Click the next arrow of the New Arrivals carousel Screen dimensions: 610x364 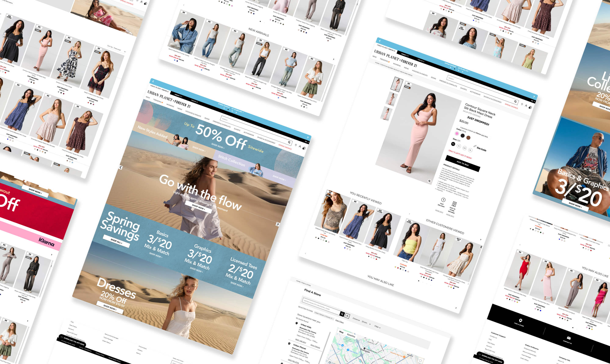pyautogui.click(x=333, y=59)
